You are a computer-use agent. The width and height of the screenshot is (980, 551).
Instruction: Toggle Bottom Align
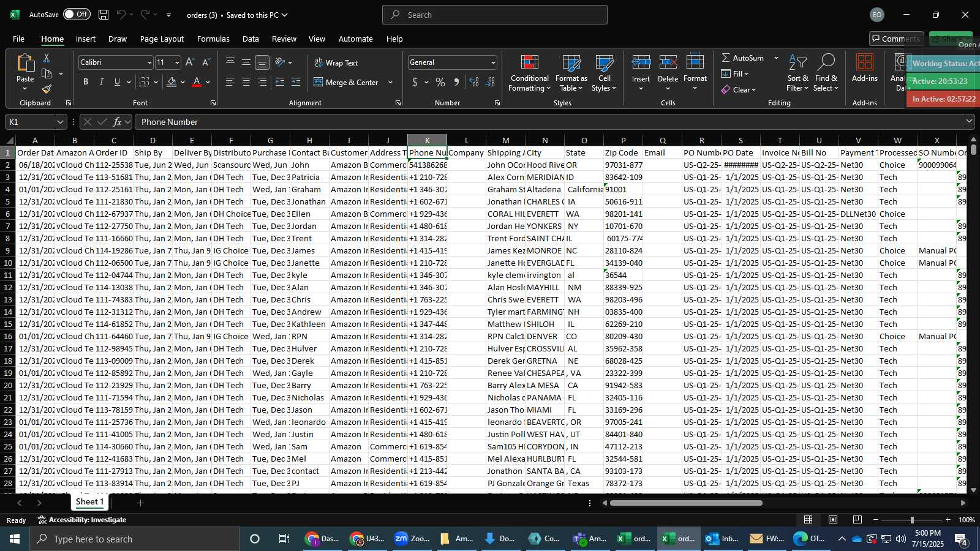click(262, 62)
